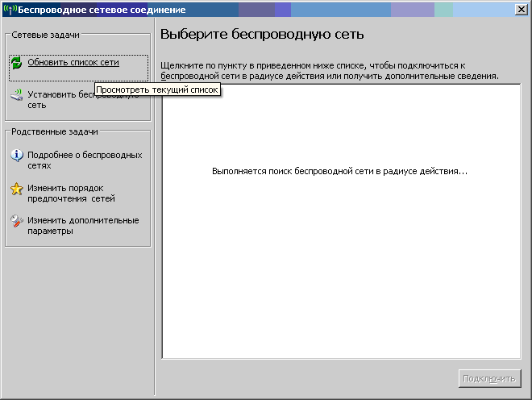Open 'Изменить порядок предпочтения сетей' link

coord(71,194)
